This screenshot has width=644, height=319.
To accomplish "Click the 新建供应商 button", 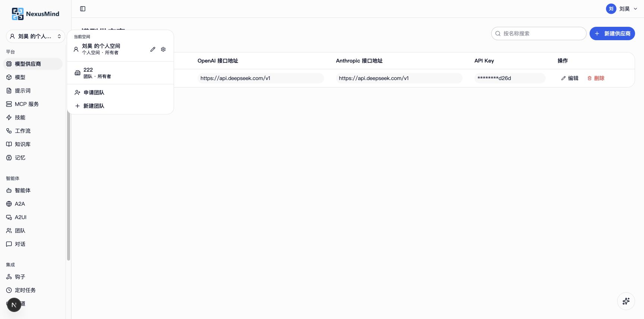I will pyautogui.click(x=612, y=34).
